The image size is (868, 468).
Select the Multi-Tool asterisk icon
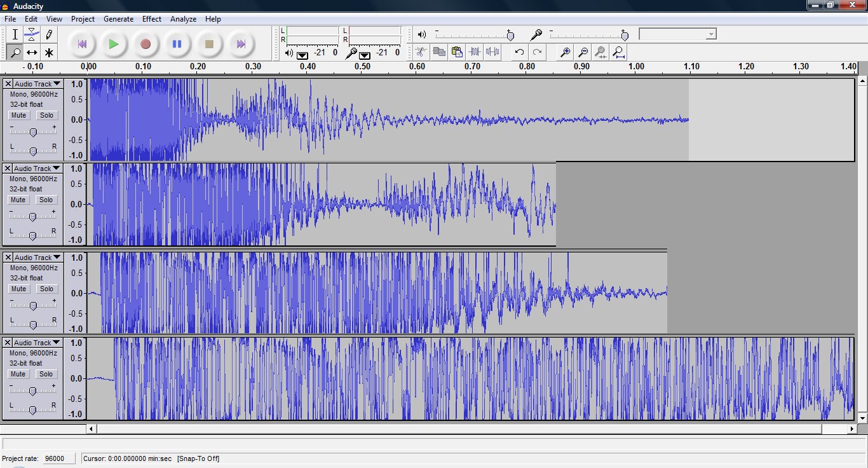pos(49,52)
